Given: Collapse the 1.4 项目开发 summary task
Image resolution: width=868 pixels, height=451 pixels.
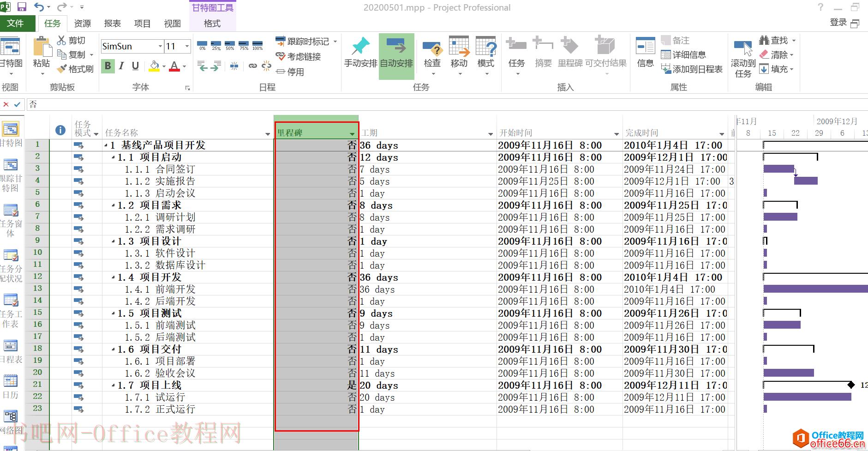Looking at the screenshot, I should [114, 277].
